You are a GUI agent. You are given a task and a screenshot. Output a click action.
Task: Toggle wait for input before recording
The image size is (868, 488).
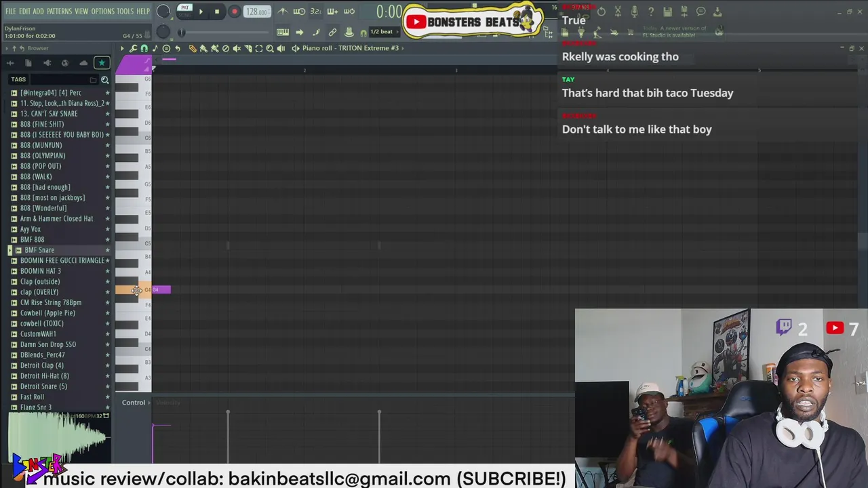click(299, 12)
